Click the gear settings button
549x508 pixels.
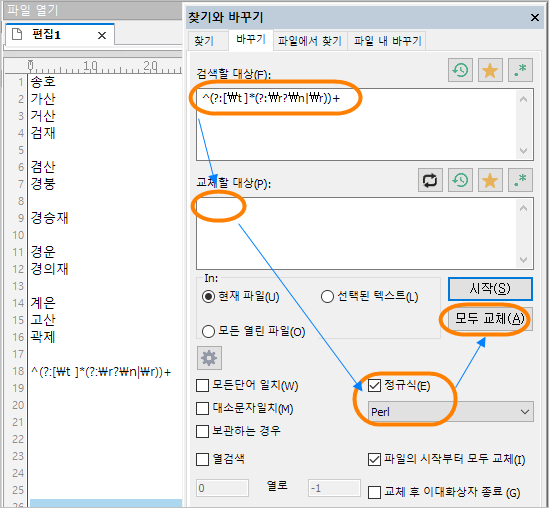tap(209, 358)
